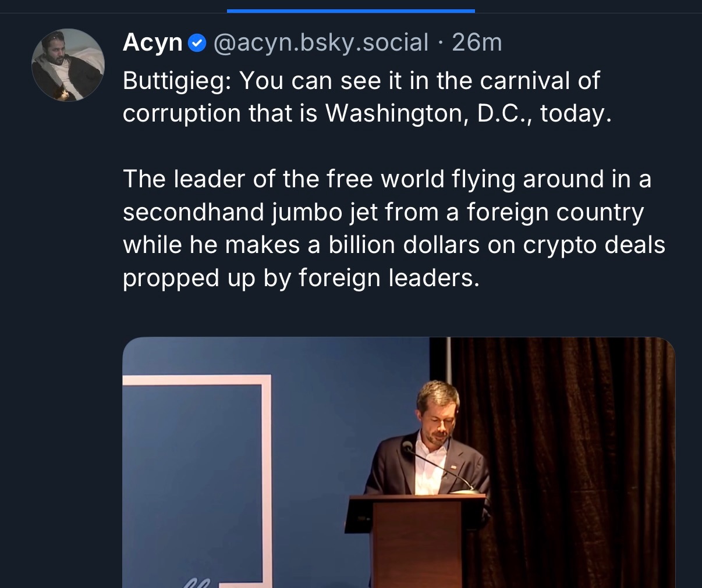Image resolution: width=702 pixels, height=588 pixels.
Task: Click the 26m post timestamp
Action: 477,42
